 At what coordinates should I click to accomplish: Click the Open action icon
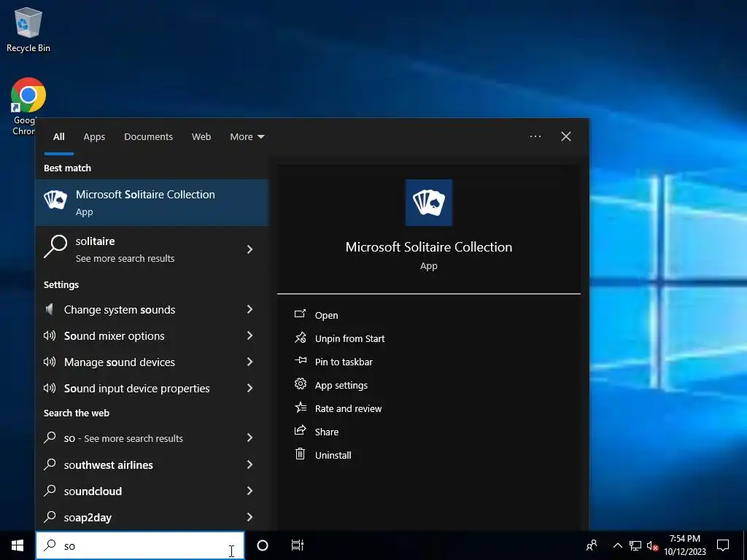[300, 314]
